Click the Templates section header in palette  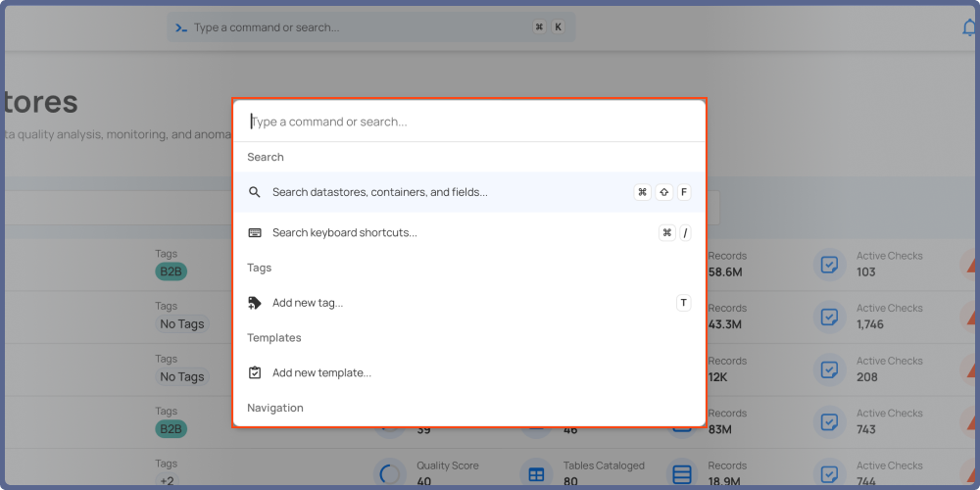[273, 337]
